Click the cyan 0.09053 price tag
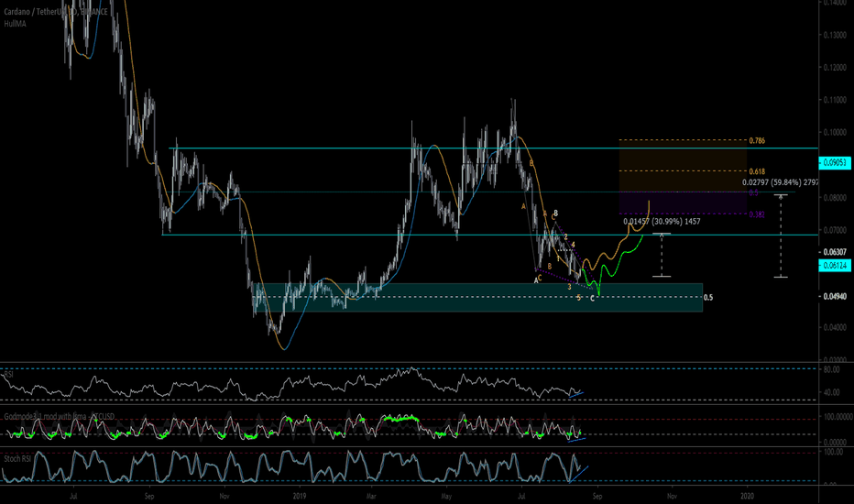Screen dimensions: 854x504 (x=835, y=162)
